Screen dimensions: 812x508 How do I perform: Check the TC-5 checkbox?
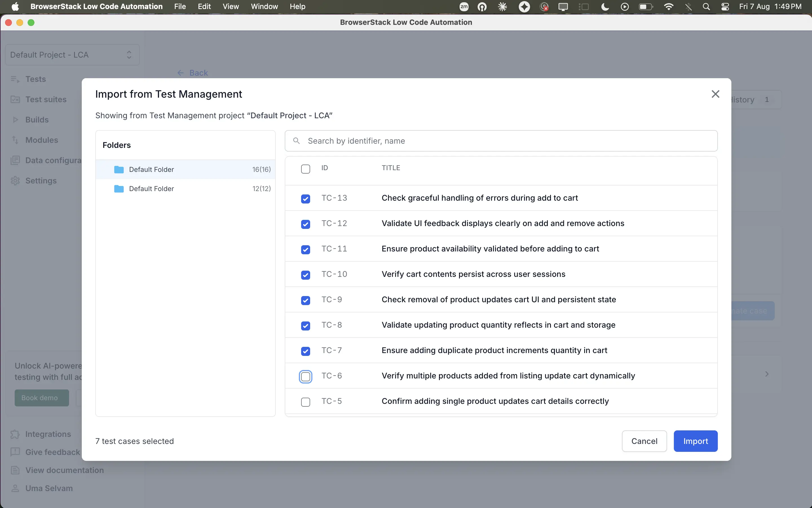[x=305, y=402]
